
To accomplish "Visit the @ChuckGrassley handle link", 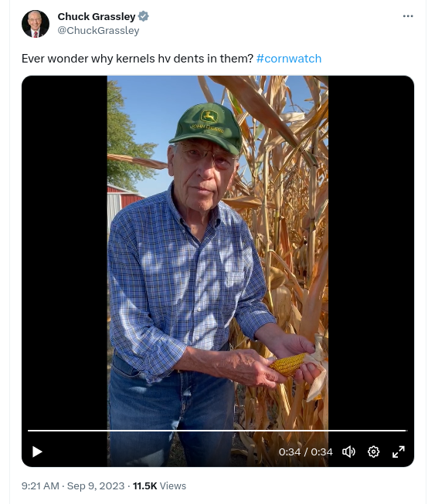I will (x=98, y=31).
